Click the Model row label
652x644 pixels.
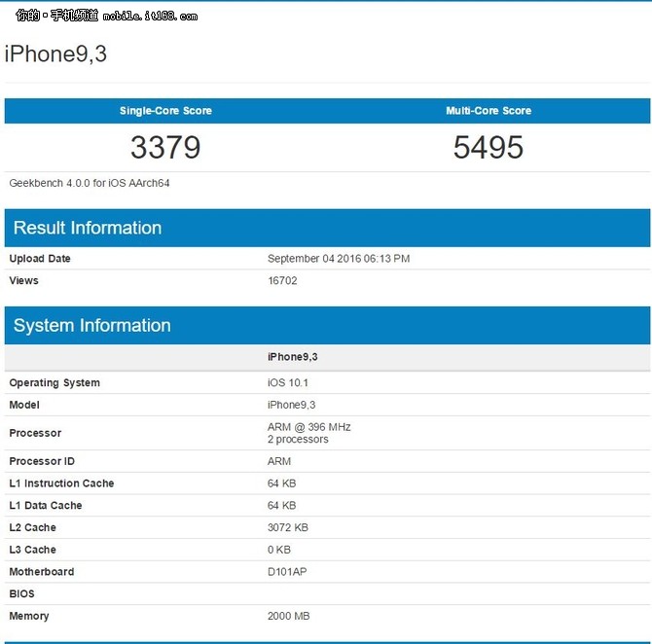24,405
